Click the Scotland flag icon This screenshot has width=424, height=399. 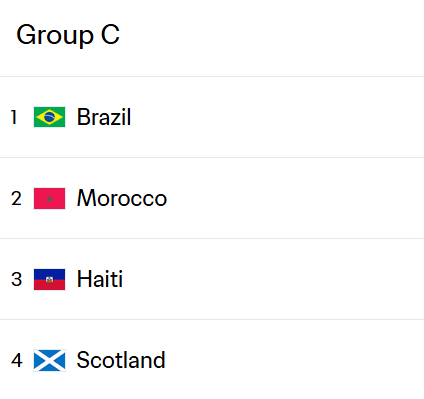point(49,360)
